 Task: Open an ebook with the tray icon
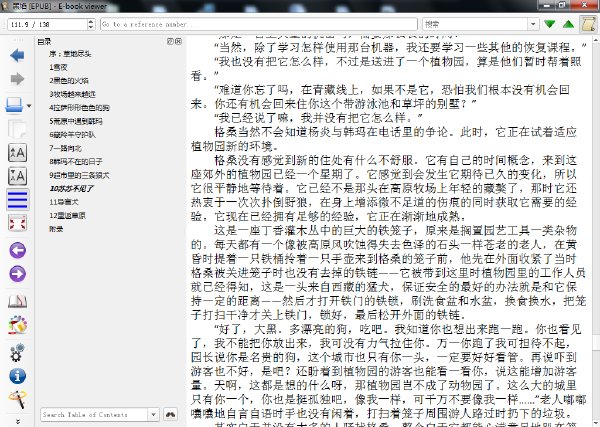pyautogui.click(x=14, y=105)
